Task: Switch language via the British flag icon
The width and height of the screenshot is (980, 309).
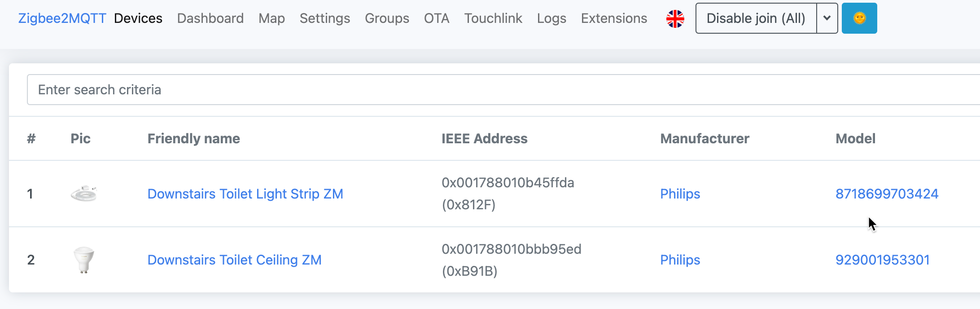Action: (675, 18)
